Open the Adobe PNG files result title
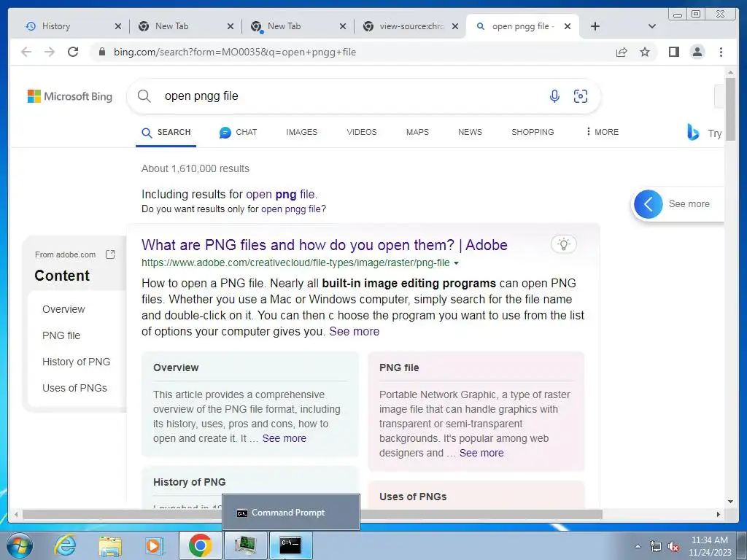The width and height of the screenshot is (747, 560). coord(325,245)
